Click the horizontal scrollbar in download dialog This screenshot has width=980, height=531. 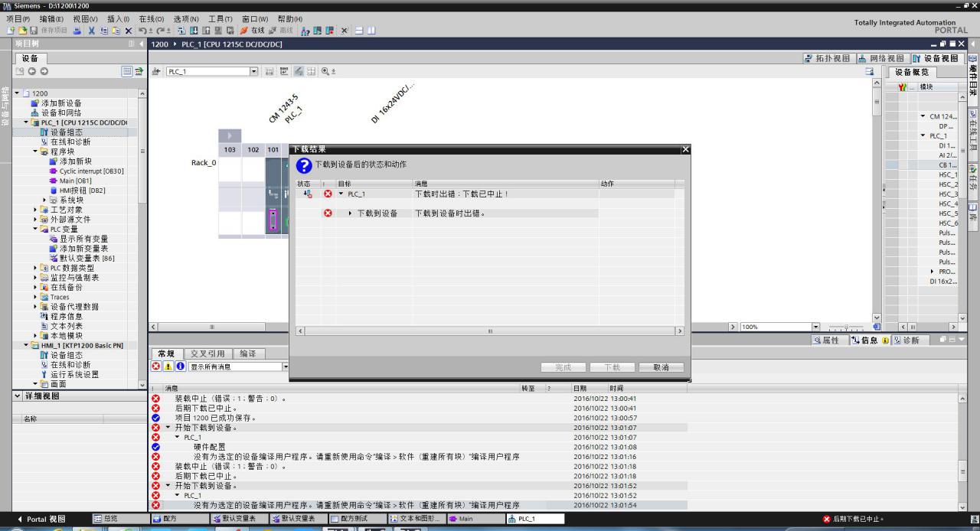(490, 331)
